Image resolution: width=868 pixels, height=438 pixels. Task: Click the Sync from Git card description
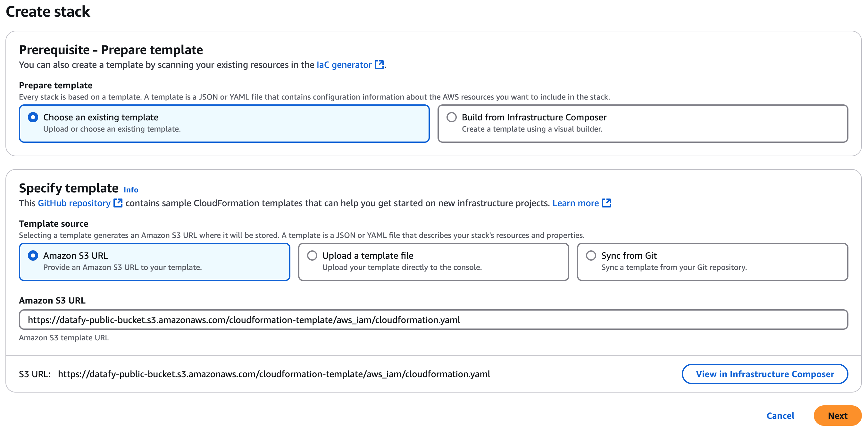pos(674,267)
